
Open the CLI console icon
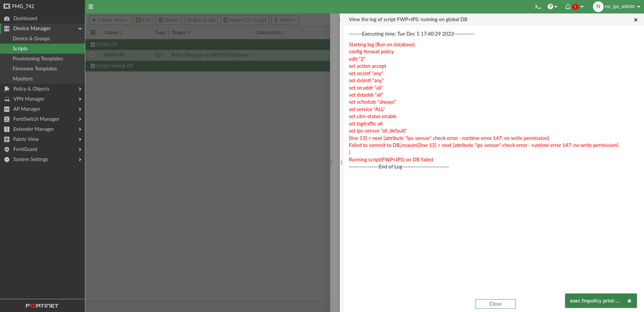point(538,6)
